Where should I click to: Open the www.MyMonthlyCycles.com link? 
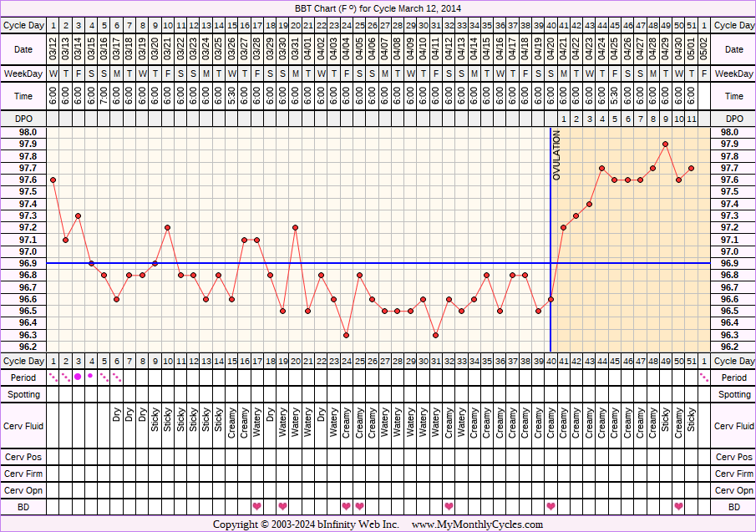477,524
